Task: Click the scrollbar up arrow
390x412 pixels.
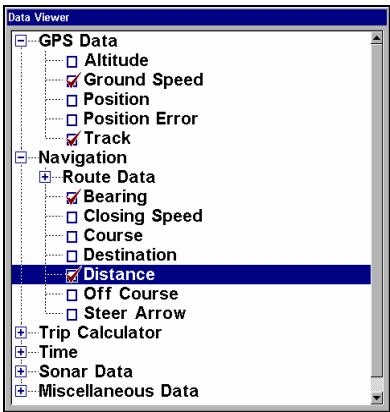Action: tap(377, 38)
